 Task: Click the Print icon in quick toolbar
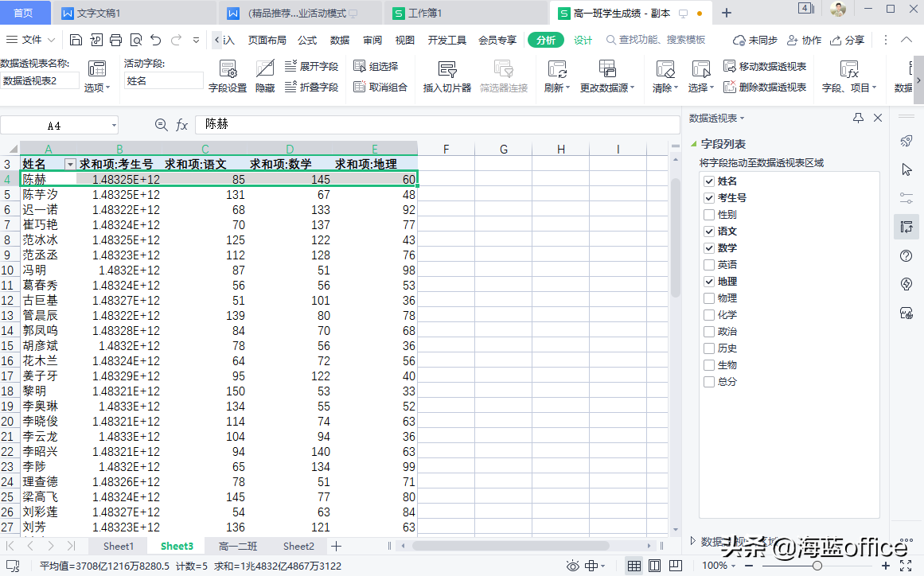point(116,40)
